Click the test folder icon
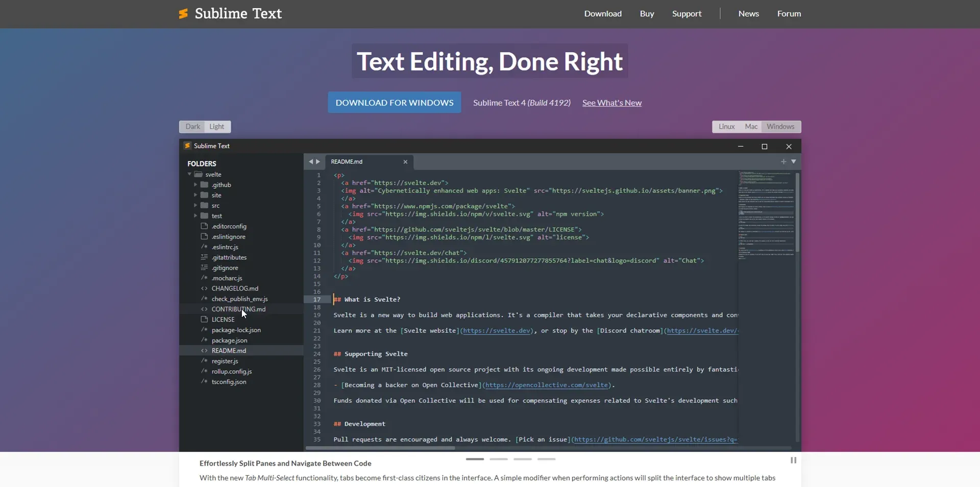This screenshot has height=487, width=980. pos(204,216)
